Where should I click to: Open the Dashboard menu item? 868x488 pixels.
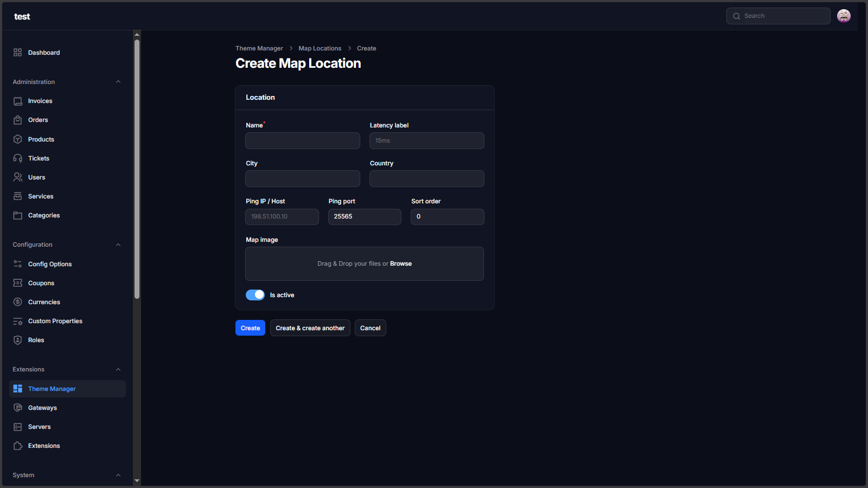point(44,53)
